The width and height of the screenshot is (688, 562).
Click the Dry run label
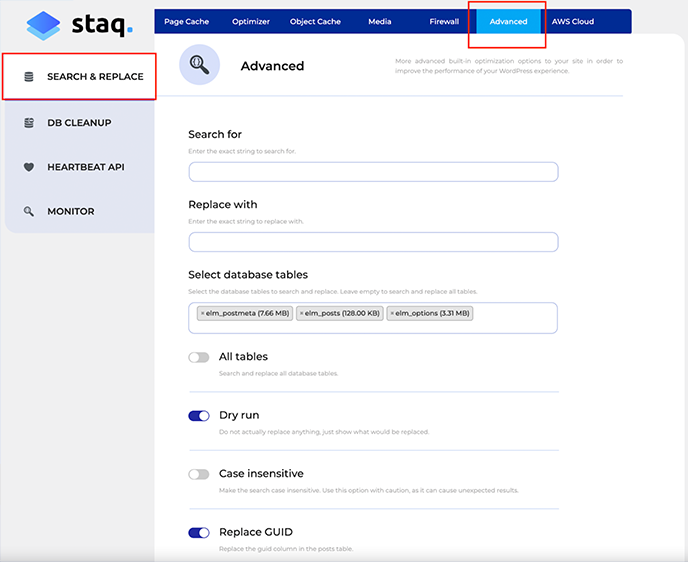(239, 415)
